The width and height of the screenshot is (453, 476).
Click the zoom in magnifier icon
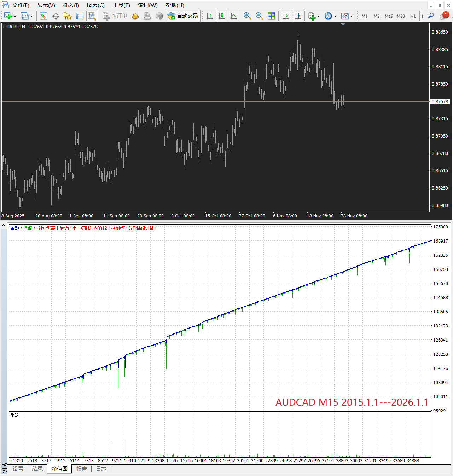point(247,16)
